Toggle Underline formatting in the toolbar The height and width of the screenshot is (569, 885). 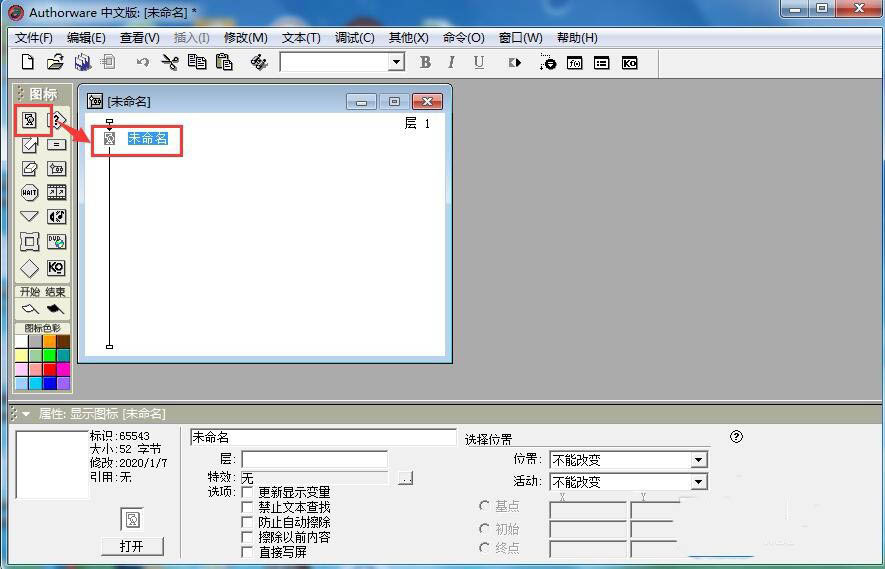coord(479,62)
